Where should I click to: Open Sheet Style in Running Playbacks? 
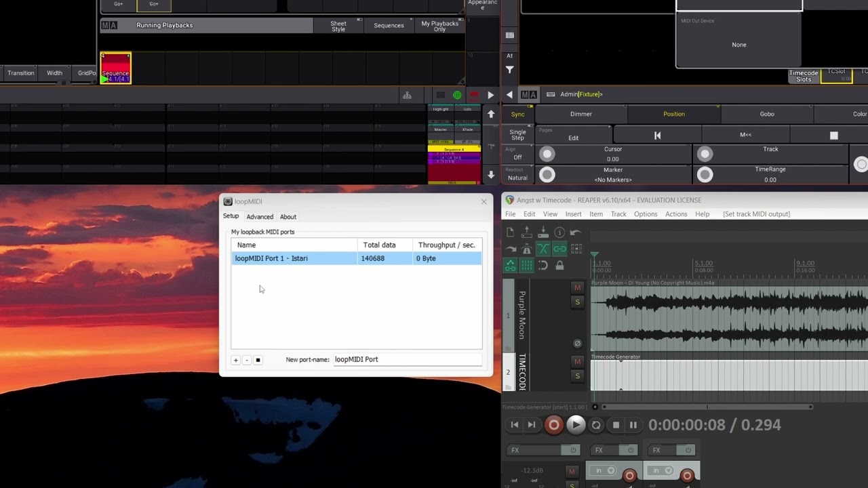tap(338, 26)
